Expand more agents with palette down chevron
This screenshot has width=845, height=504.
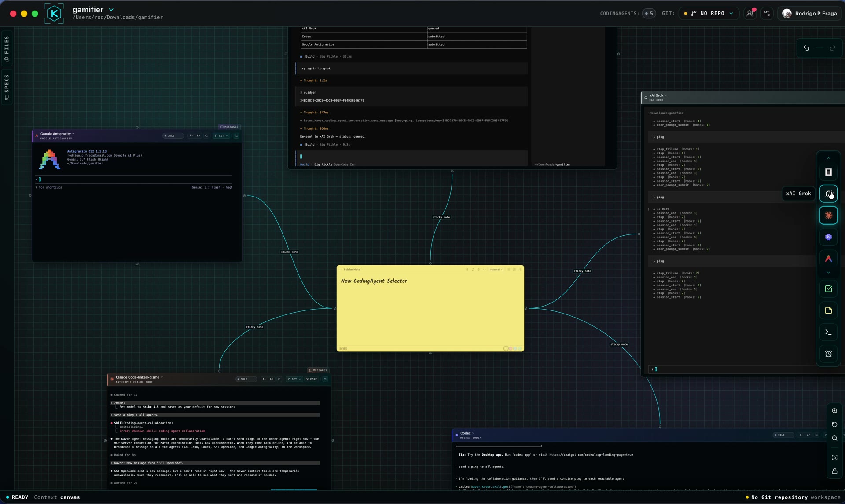tap(828, 273)
